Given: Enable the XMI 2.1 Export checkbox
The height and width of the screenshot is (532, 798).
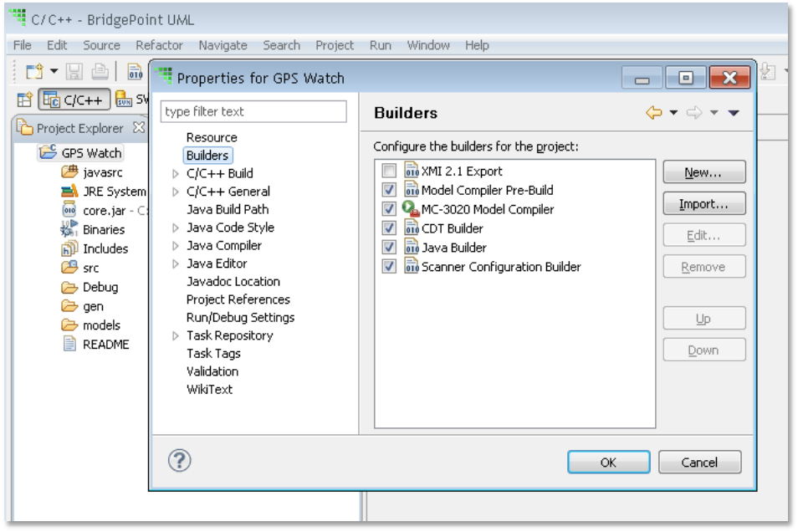Looking at the screenshot, I should [389, 171].
